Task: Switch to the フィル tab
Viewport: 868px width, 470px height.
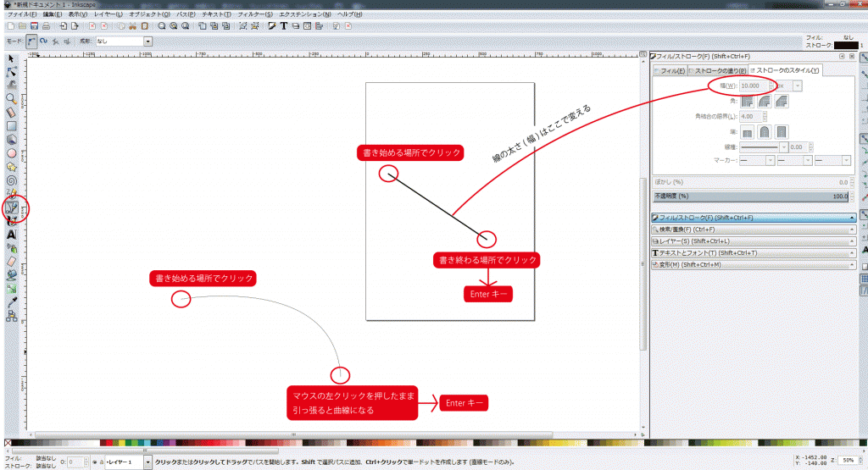Action: coord(670,71)
